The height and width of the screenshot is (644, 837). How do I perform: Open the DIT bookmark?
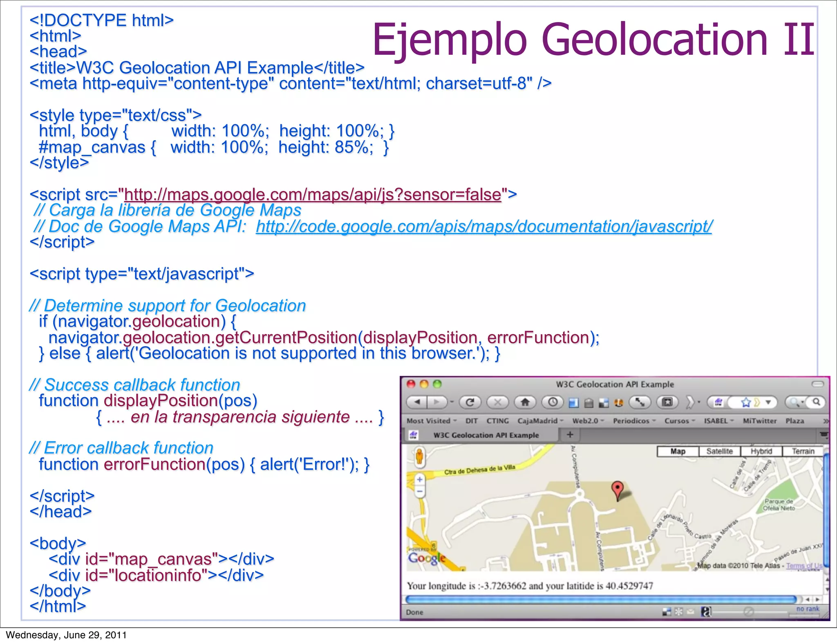pyautogui.click(x=472, y=421)
